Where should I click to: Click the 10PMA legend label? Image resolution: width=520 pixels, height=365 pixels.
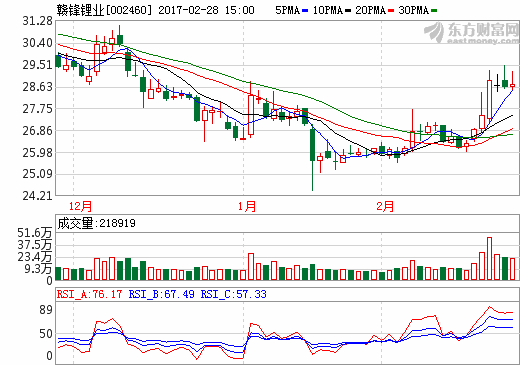click(328, 10)
